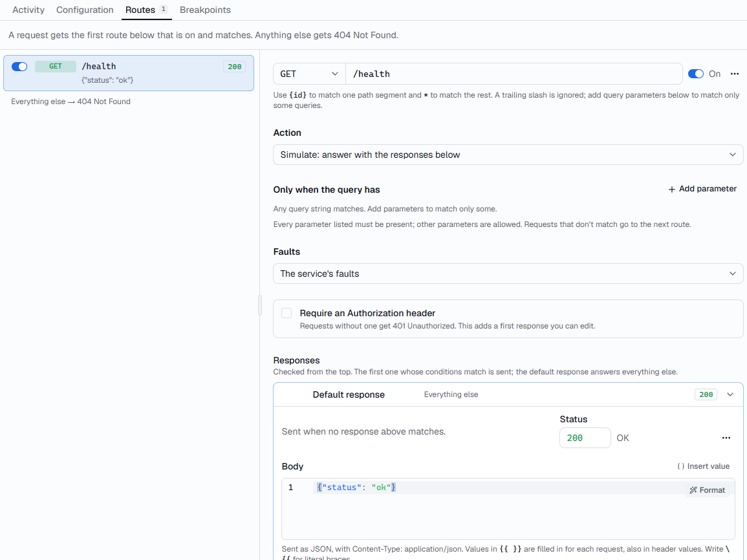Viewport: 747px width, 560px height.
Task: Click the magic wand icon on Format
Action: (x=693, y=490)
